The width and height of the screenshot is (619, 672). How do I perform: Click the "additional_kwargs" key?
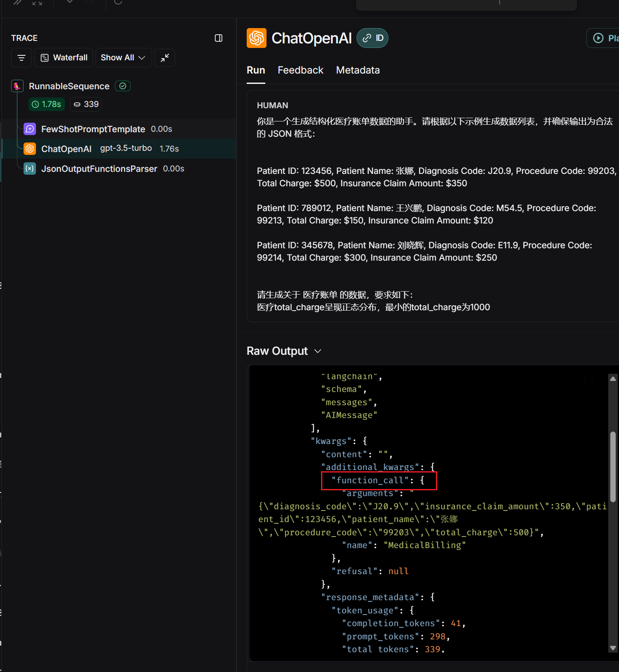[370, 467]
